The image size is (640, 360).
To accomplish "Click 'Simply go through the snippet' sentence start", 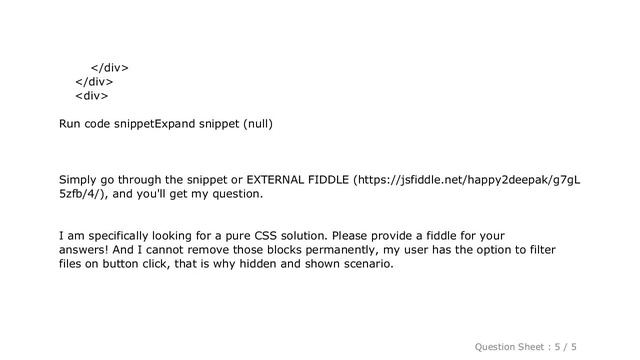I will coord(143,180).
